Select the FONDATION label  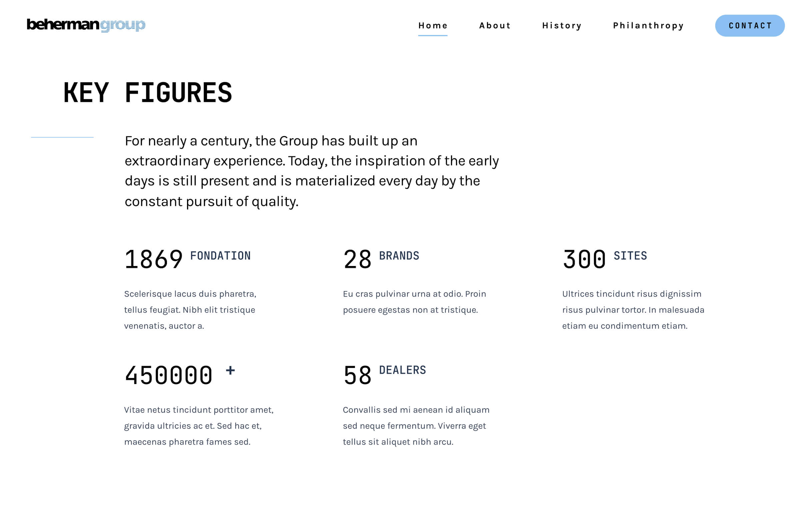point(220,256)
